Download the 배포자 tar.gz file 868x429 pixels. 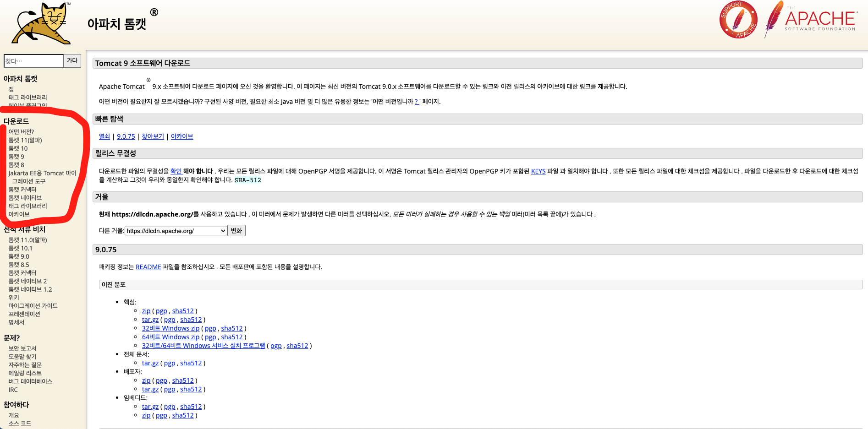[150, 389]
